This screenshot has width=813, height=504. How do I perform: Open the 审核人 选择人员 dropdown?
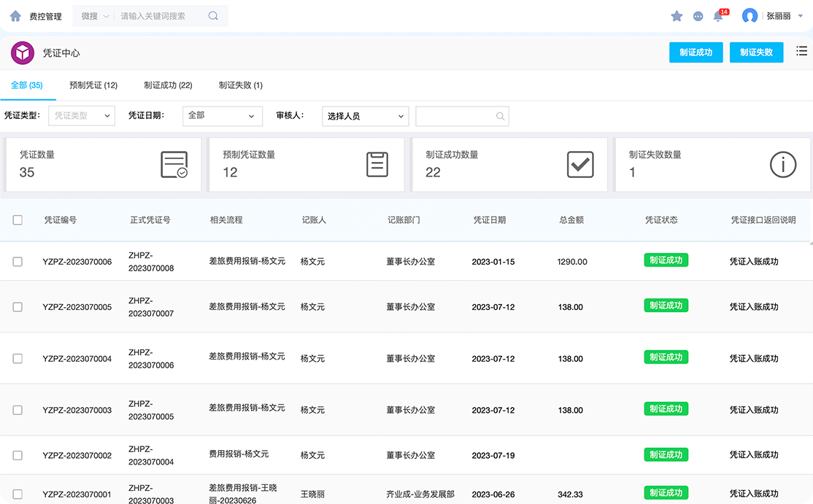tap(365, 116)
